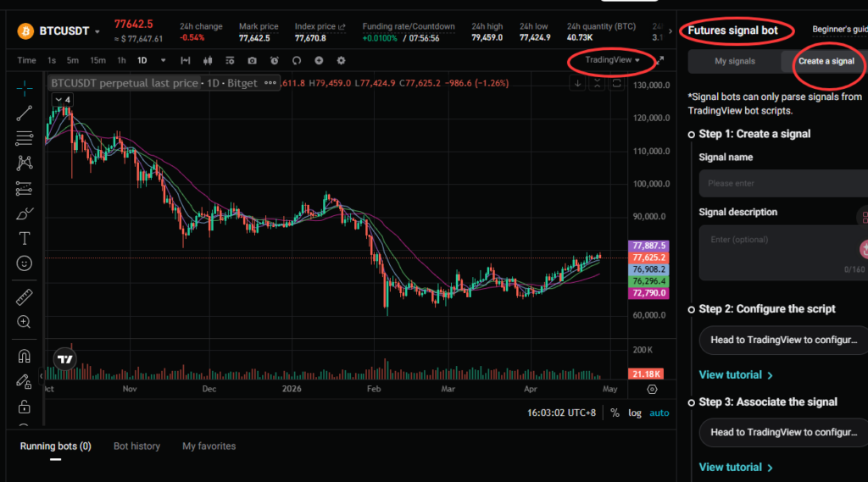Select the trend line drawing tool

click(x=24, y=114)
